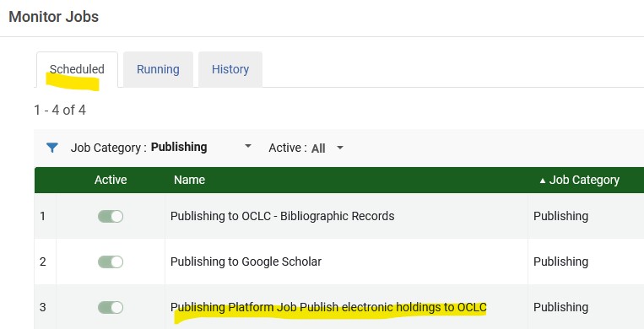Toggle Active switch for OCLC Bibliographic Records
644x329 pixels.
[x=111, y=217]
